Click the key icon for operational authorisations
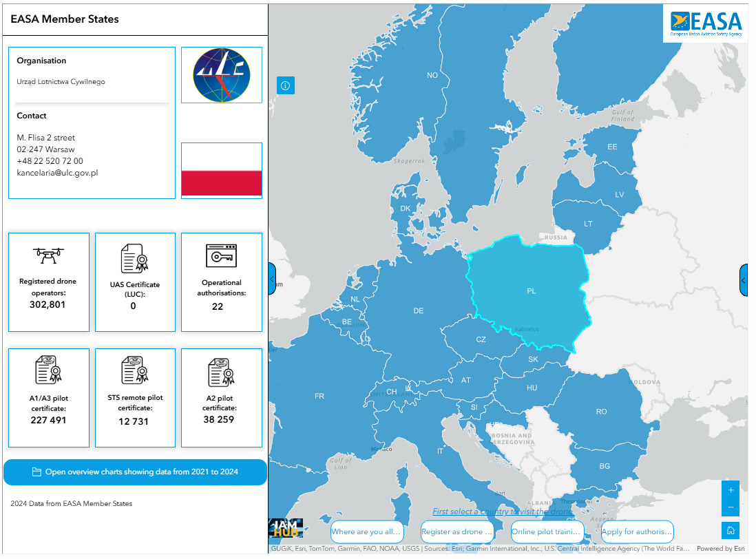 pos(221,256)
